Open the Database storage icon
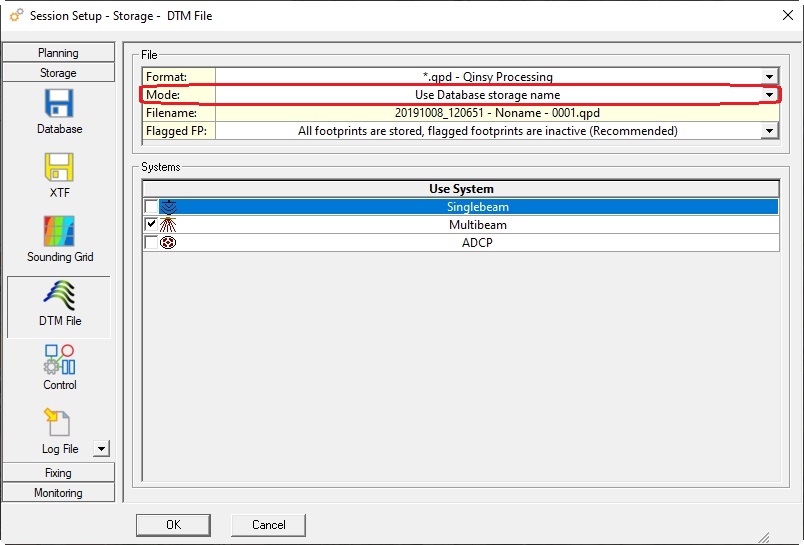804x545 pixels. click(59, 103)
